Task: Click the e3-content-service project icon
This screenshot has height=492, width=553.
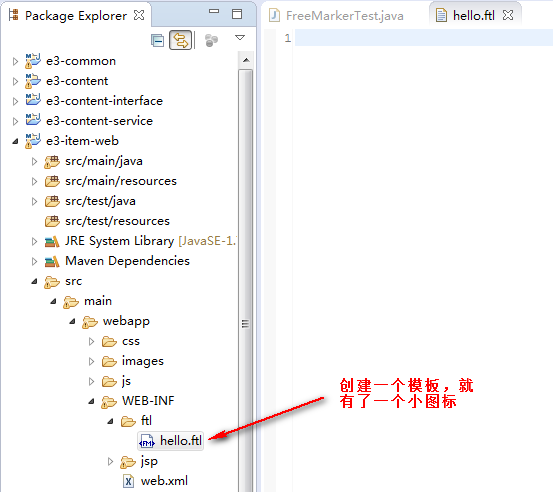Action: pos(33,120)
